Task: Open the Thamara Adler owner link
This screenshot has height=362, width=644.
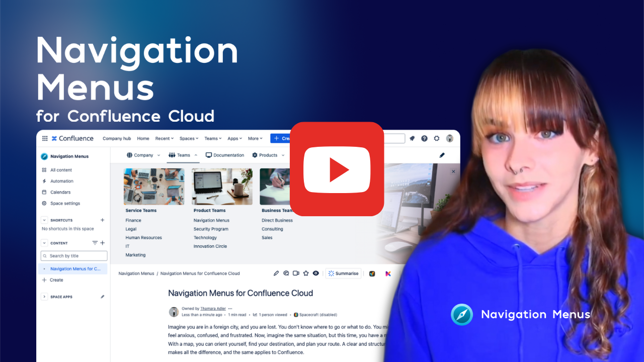Action: click(x=213, y=309)
